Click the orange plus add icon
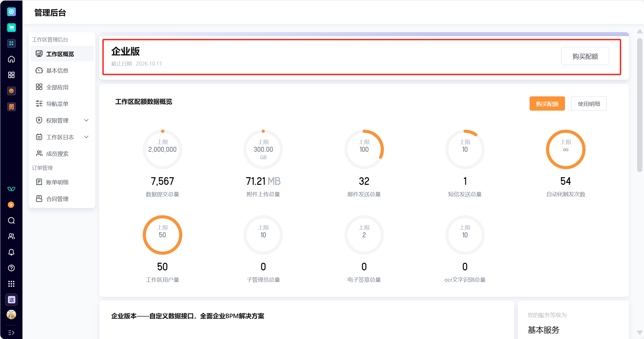This screenshot has width=644, height=339. click(11, 205)
